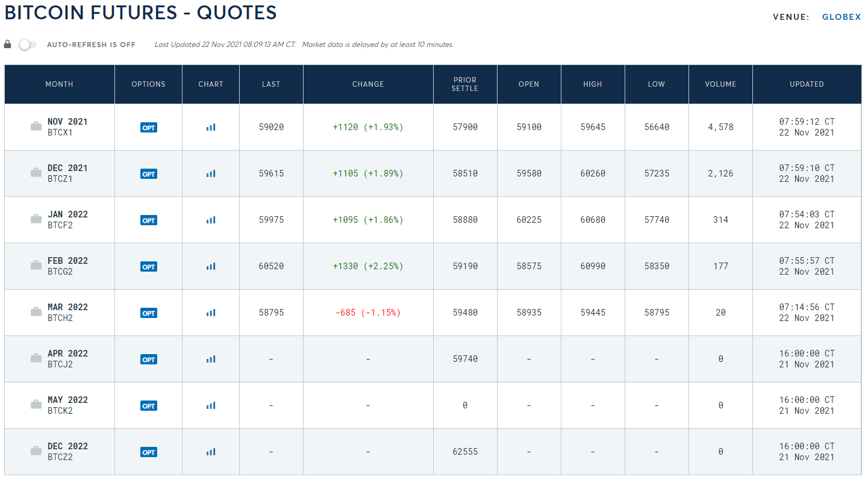
Task: Click briefcase icon for MAR 2022
Action: 36,311
